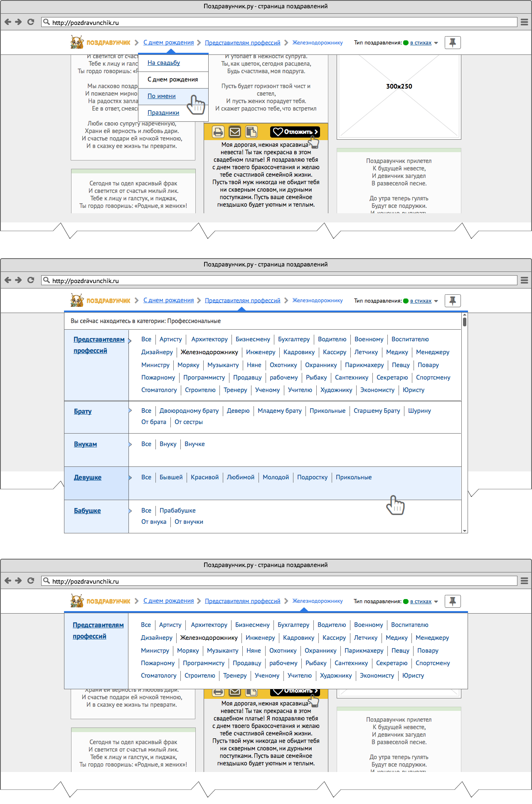The image size is (532, 804).
Task: Click the 'Железнодорожнику' breadcrumb in the bottom mockup
Action: (x=318, y=601)
